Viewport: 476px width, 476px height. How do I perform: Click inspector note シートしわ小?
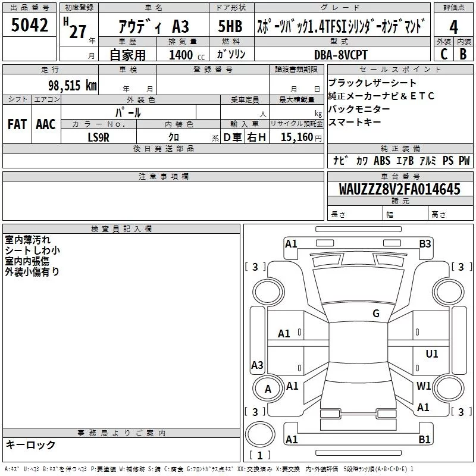point(33,250)
